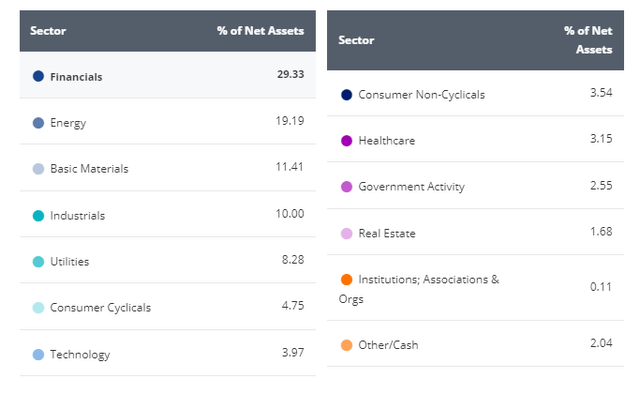Screen dimensions: 640x409
Task: Select the Basic Materials color dot
Action: 38,169
